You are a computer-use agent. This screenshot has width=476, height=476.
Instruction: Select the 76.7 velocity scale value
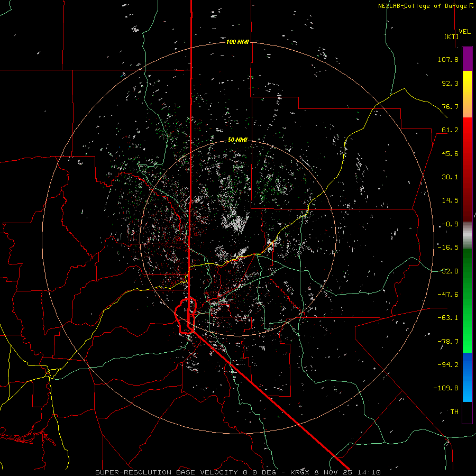click(450, 106)
